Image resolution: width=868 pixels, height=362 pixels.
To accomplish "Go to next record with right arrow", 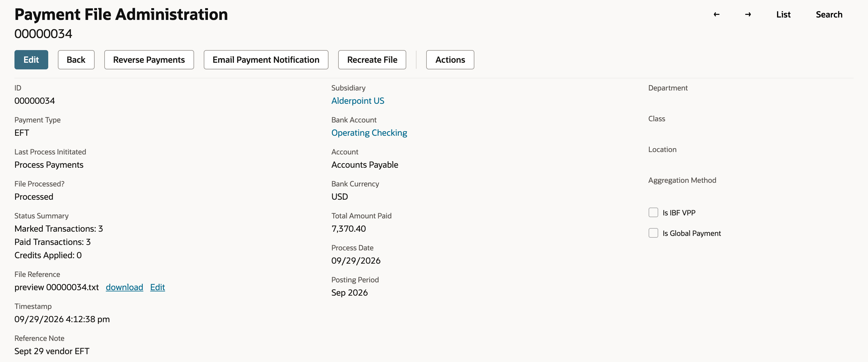I will 748,14.
